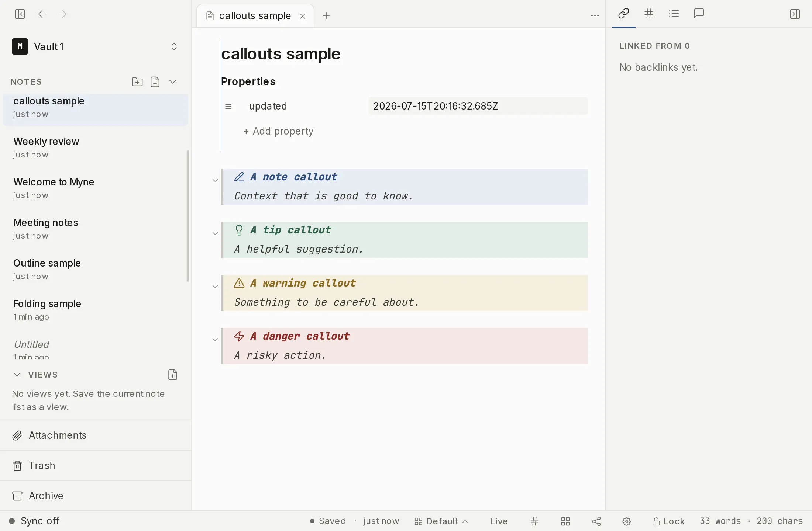
Task: Create a new folder in Notes
Action: point(137,82)
